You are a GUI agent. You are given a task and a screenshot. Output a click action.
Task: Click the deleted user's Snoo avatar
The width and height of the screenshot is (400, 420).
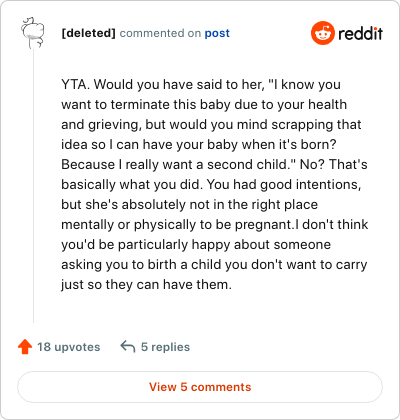pos(33,33)
